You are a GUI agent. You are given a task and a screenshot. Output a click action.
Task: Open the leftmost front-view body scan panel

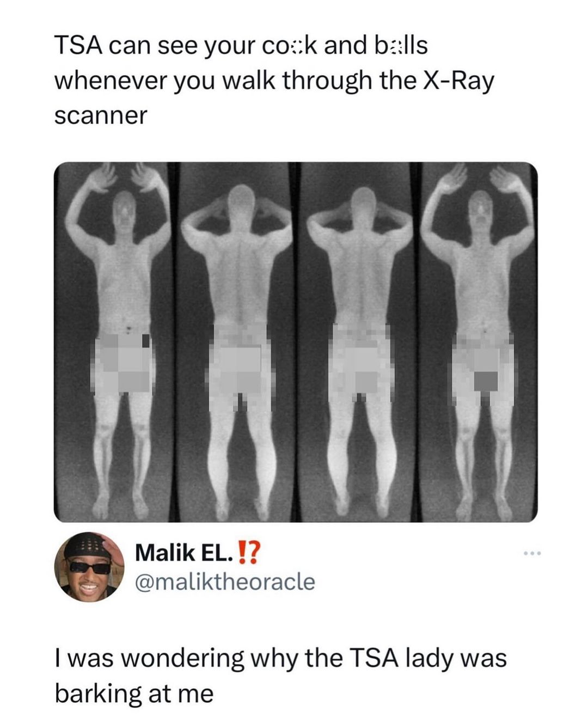115,342
